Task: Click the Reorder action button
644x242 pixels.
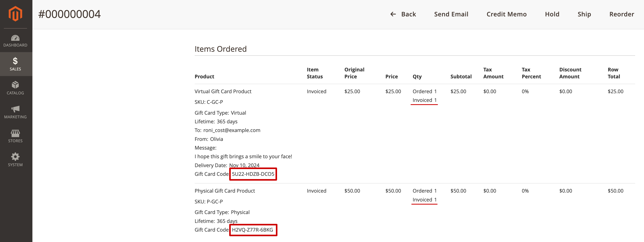Action: tap(621, 14)
